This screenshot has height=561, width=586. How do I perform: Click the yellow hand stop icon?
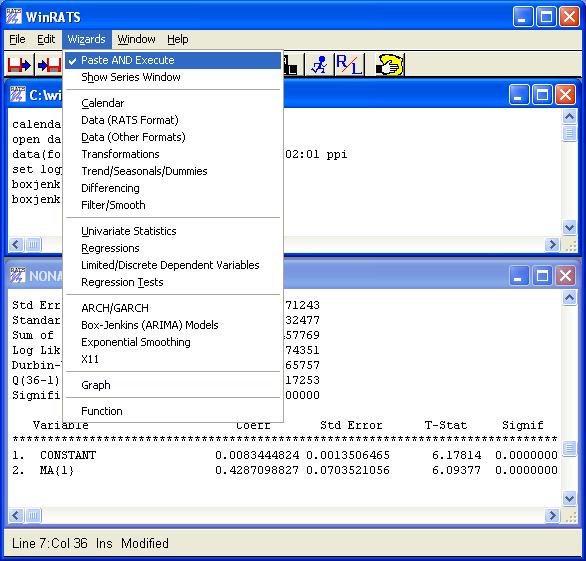(389, 65)
